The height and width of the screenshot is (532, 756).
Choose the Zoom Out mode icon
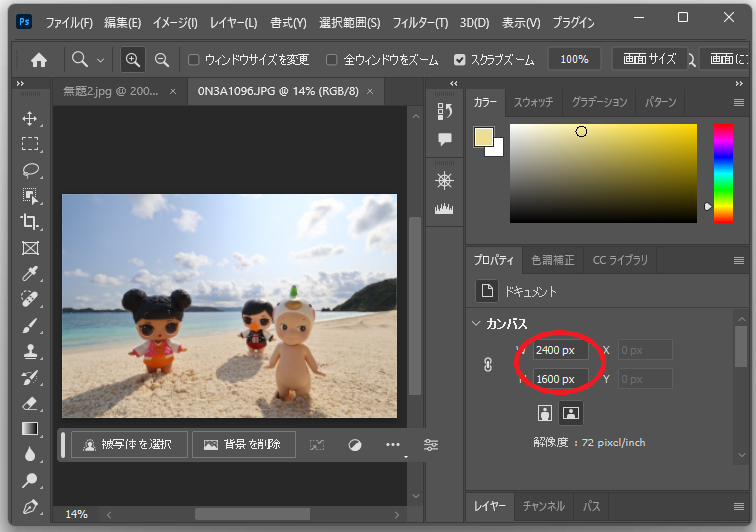(162, 60)
